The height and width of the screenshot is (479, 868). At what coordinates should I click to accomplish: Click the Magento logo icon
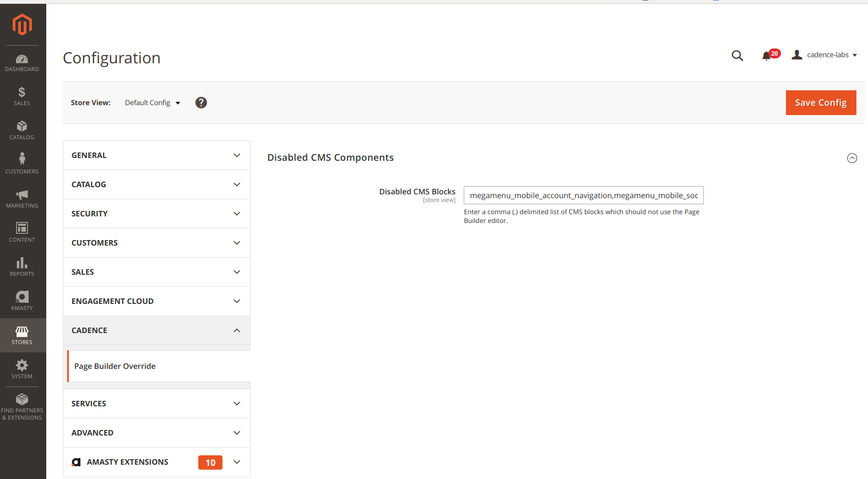pos(22,25)
